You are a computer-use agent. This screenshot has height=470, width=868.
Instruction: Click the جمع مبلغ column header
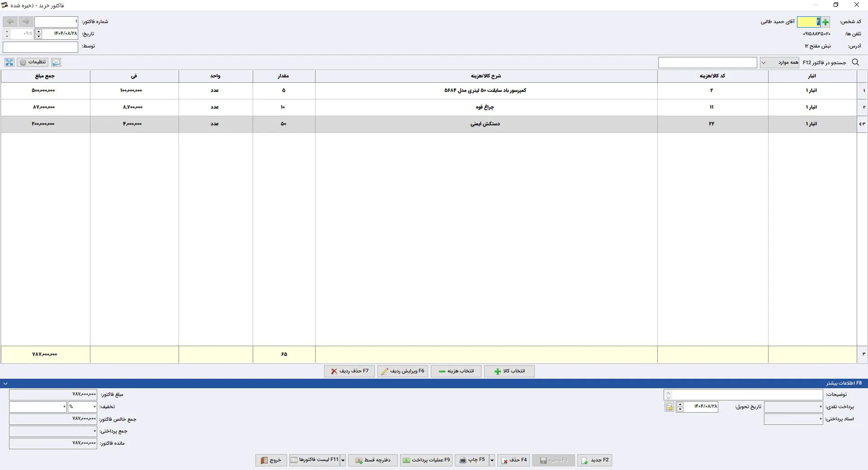(x=45, y=76)
